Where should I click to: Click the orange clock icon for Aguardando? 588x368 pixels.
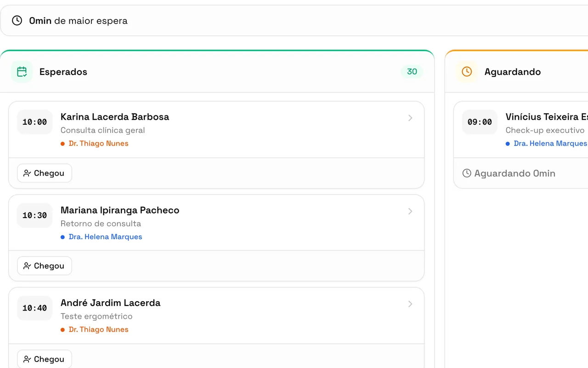(467, 72)
